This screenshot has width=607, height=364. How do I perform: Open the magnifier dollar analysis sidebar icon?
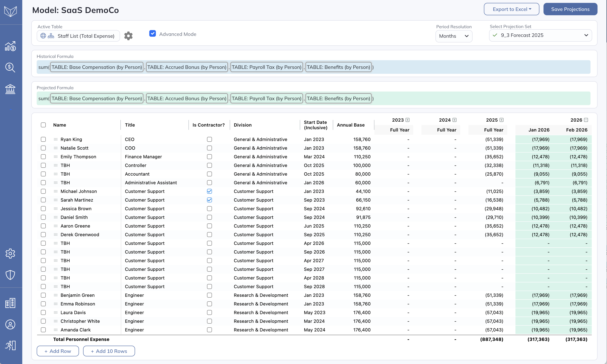(x=10, y=67)
